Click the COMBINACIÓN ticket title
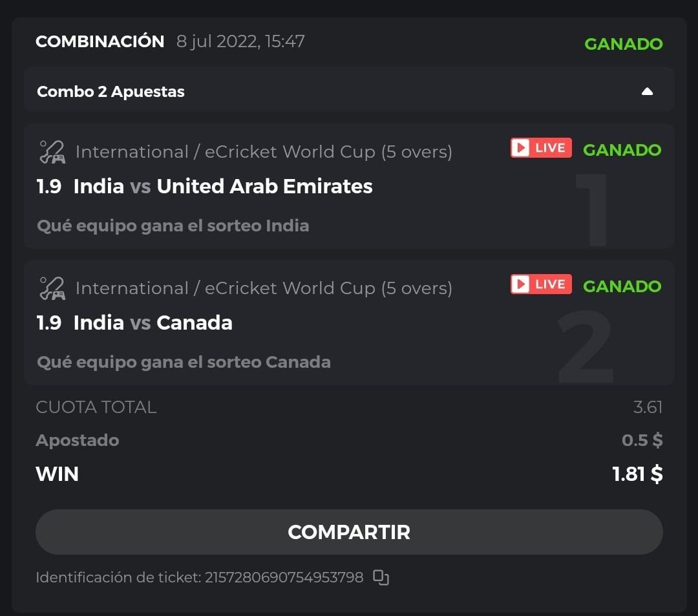Viewport: 698px width, 616px height. (100, 41)
